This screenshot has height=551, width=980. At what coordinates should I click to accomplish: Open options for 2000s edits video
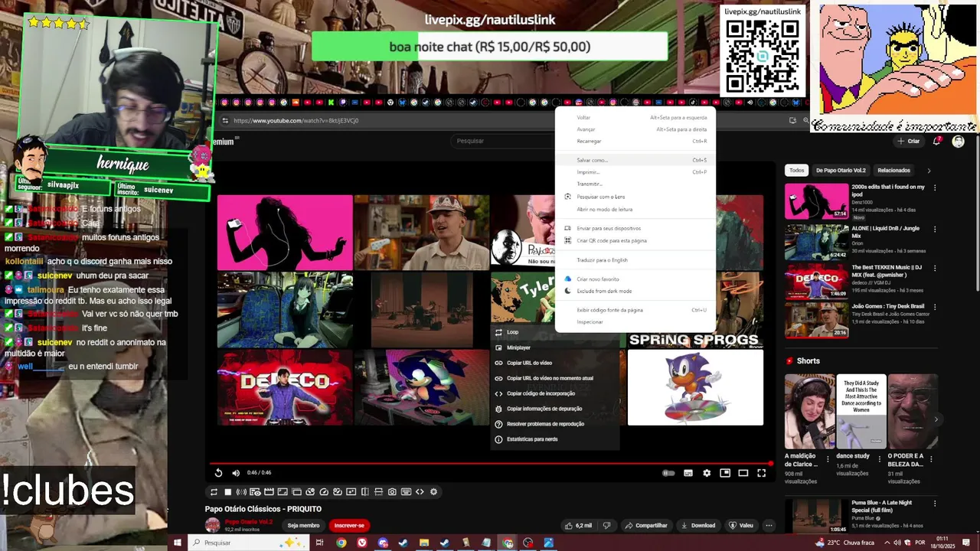[x=934, y=187]
